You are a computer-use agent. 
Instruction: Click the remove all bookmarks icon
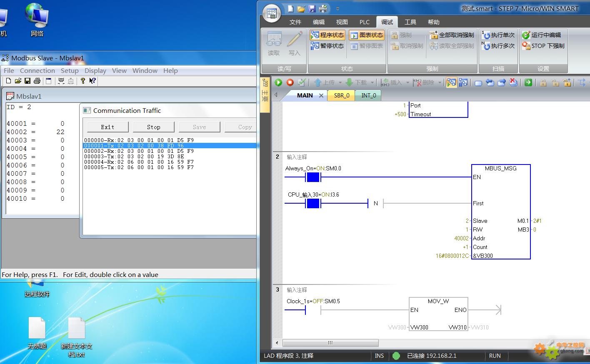click(x=513, y=82)
